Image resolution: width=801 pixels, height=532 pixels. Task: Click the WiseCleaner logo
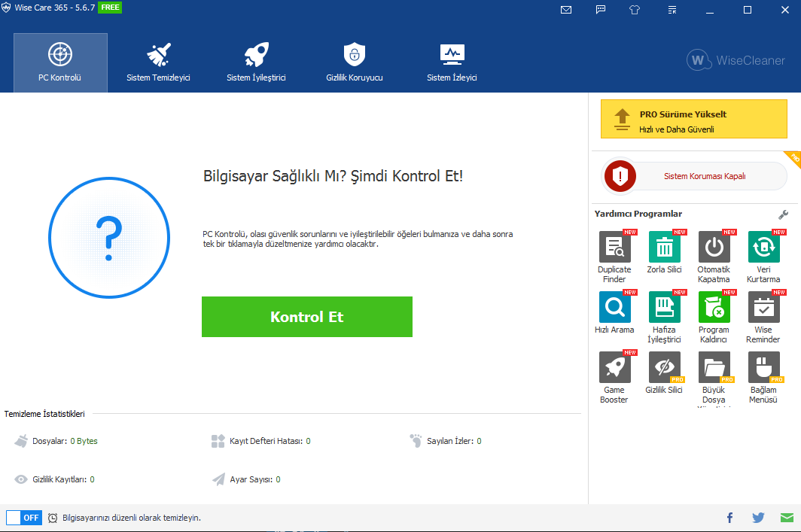pos(736,60)
